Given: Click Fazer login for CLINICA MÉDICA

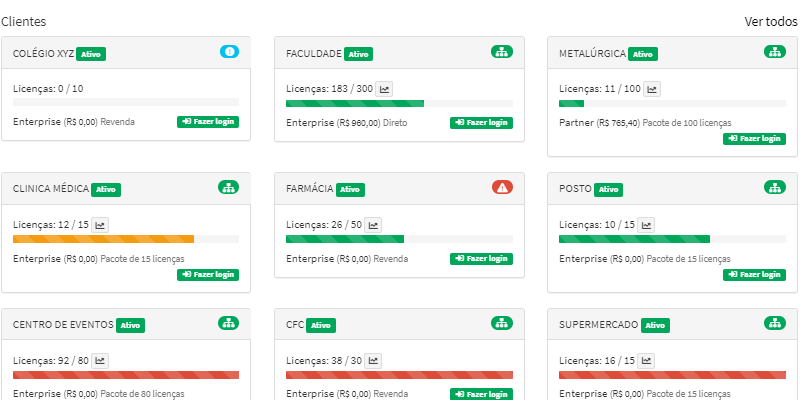Looking at the screenshot, I should click(208, 274).
